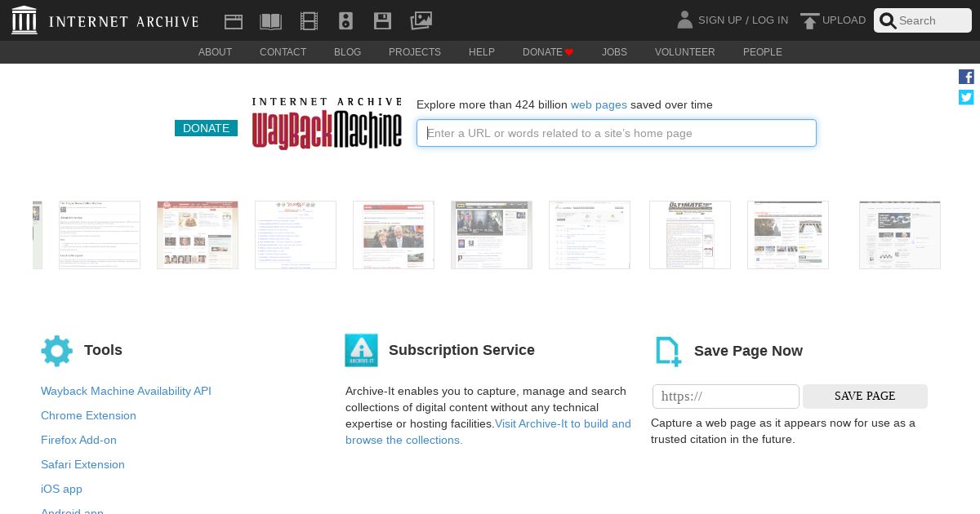Image resolution: width=980 pixels, height=514 pixels.
Task: Open the text-only page thumbnail
Action: [x=100, y=235]
